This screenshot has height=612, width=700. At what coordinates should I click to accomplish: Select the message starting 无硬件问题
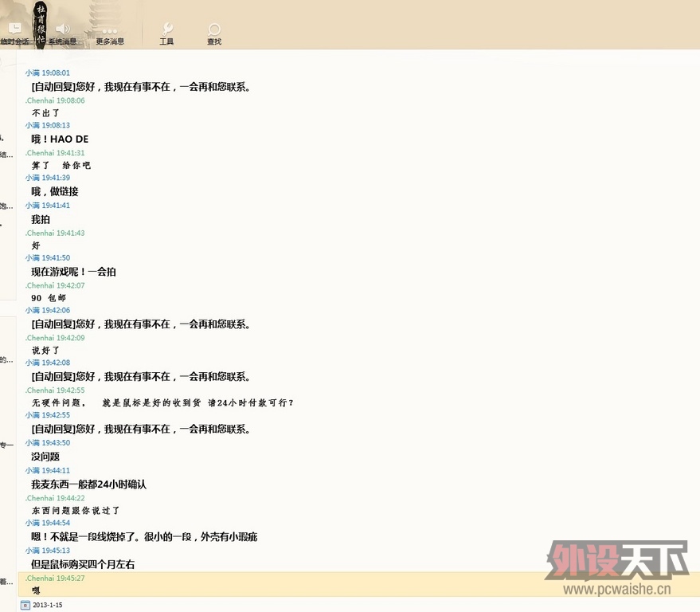[162, 403]
